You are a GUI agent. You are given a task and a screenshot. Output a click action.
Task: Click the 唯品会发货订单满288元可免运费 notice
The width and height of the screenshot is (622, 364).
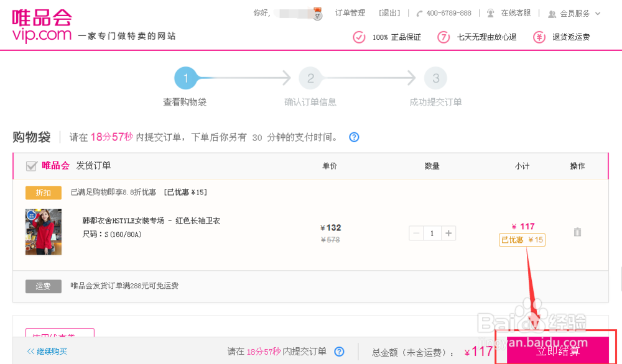point(124,286)
